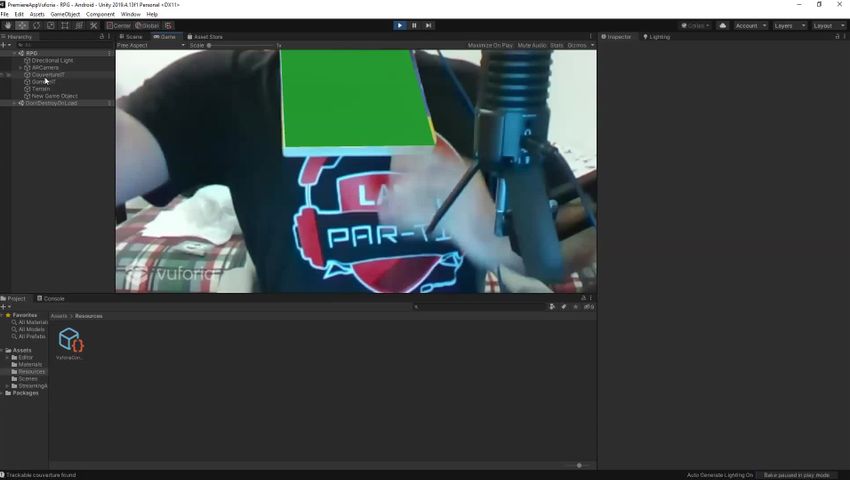Open the Component menu
The width and height of the screenshot is (850, 480).
click(x=100, y=14)
